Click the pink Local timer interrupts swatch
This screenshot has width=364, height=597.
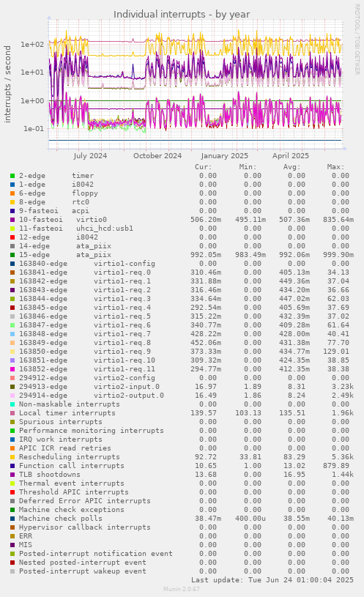pos(12,413)
